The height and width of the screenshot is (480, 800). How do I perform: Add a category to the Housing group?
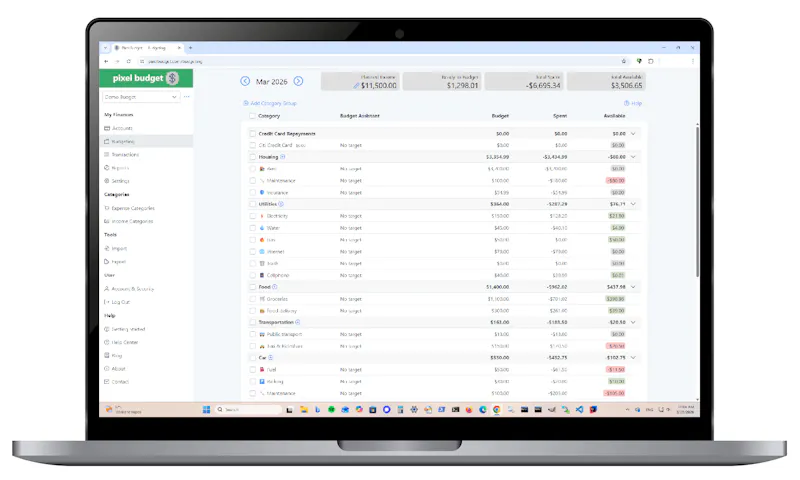[x=283, y=157]
